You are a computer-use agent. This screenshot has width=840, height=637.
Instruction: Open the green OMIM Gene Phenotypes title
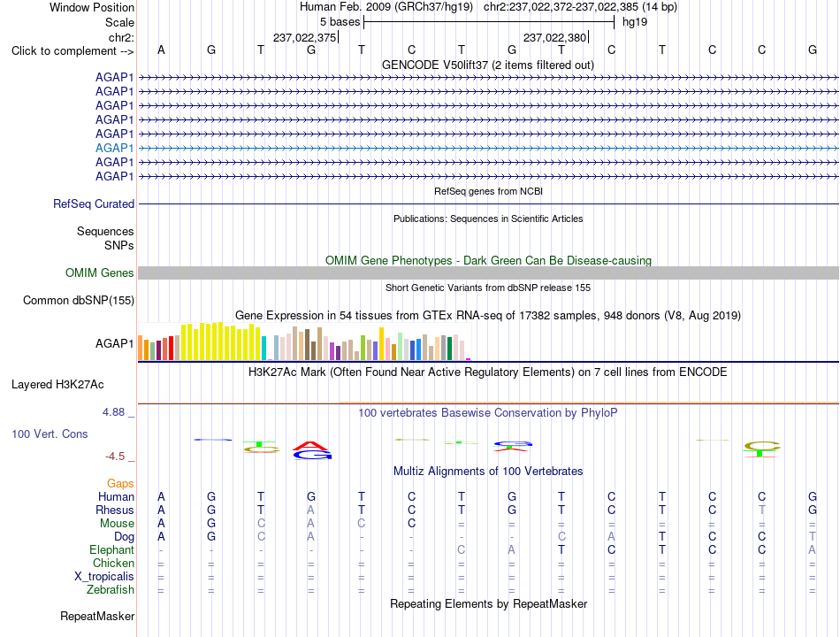(488, 261)
